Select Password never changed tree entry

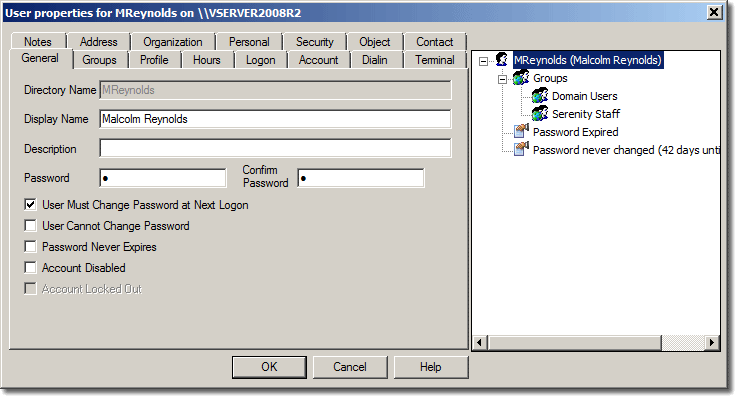(x=626, y=150)
